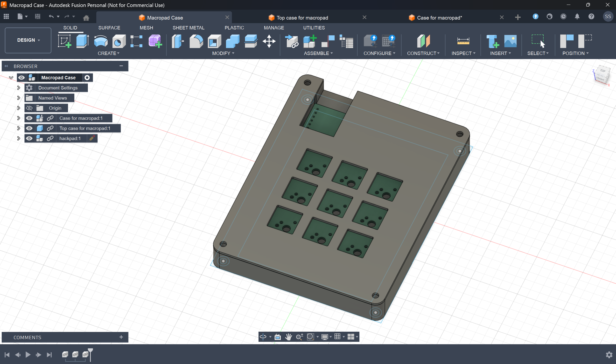Click the SS user account button
Image resolution: width=616 pixels, height=364 pixels.
(608, 16)
